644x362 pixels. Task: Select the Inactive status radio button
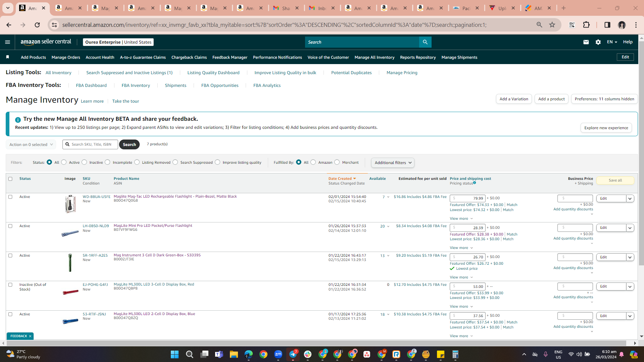[84, 162]
